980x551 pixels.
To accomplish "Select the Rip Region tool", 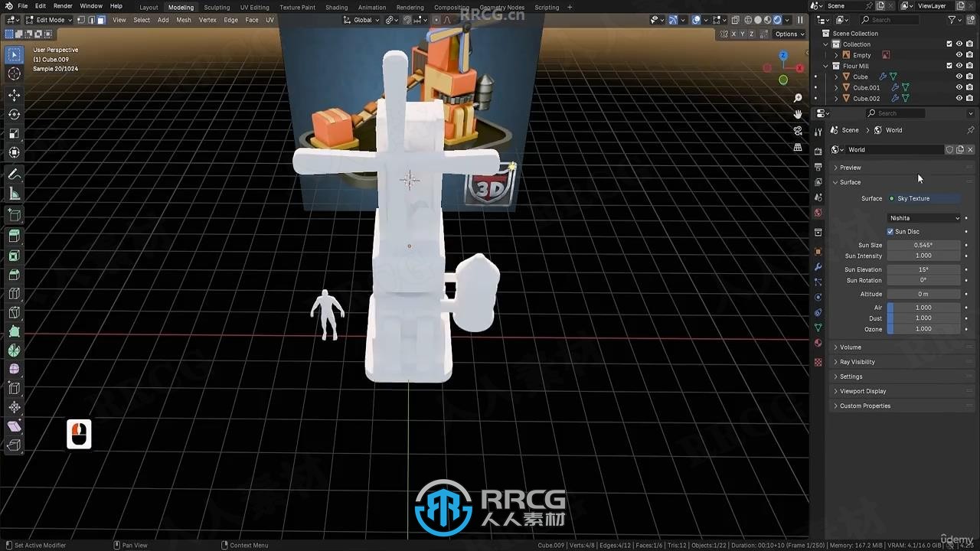I will 15,445.
